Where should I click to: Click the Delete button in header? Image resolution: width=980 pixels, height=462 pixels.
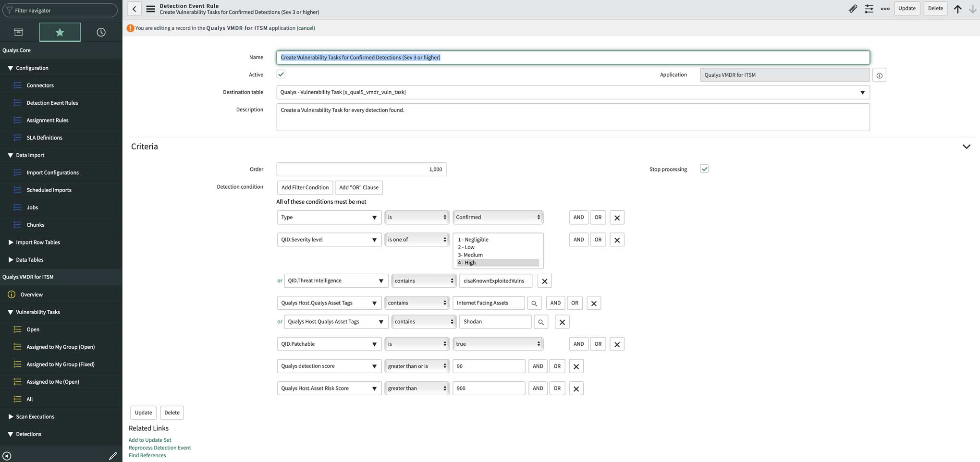(935, 9)
